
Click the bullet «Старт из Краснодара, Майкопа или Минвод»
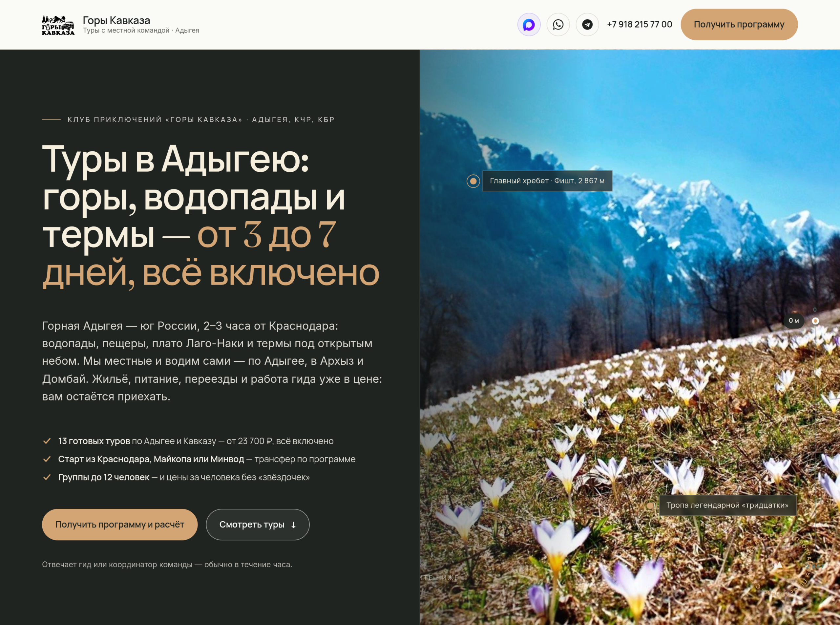206,459
